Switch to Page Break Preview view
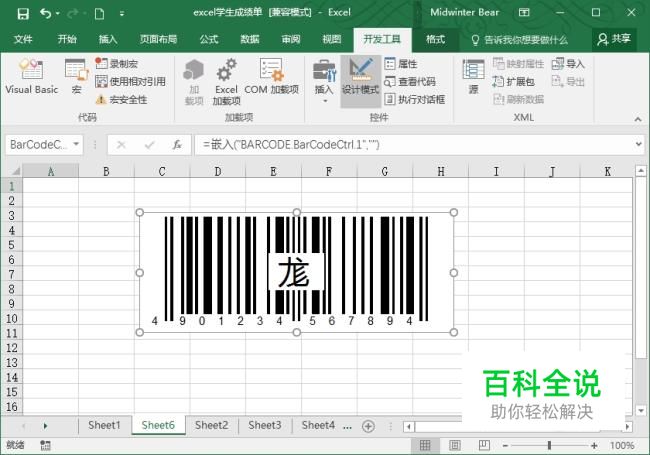The height and width of the screenshot is (455, 650). pyautogui.click(x=484, y=445)
